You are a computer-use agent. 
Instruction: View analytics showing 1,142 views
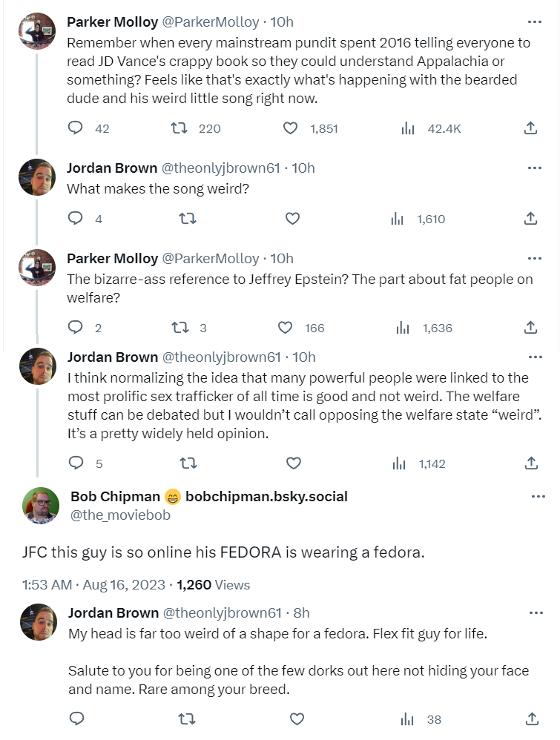[x=399, y=463]
